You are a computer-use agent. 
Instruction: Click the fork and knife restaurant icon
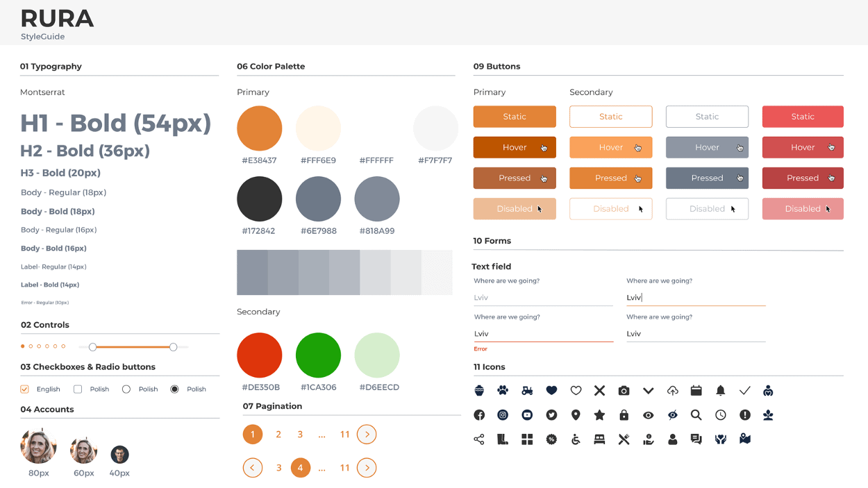[x=624, y=439]
